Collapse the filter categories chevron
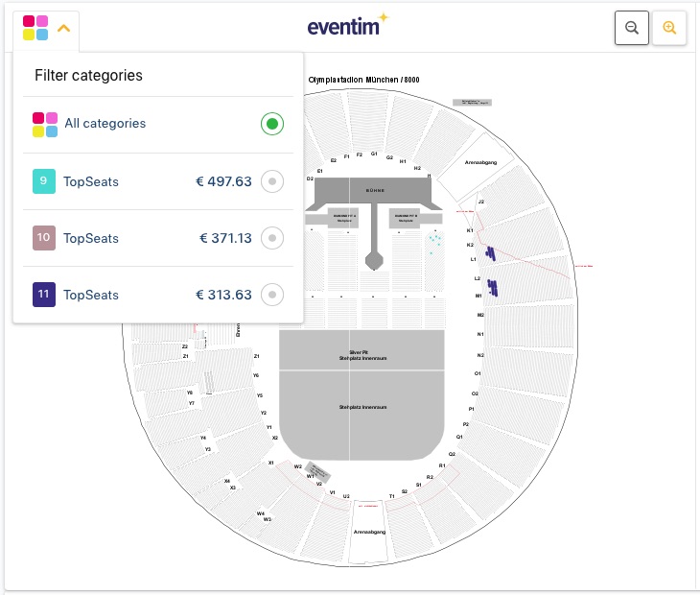 click(x=64, y=29)
